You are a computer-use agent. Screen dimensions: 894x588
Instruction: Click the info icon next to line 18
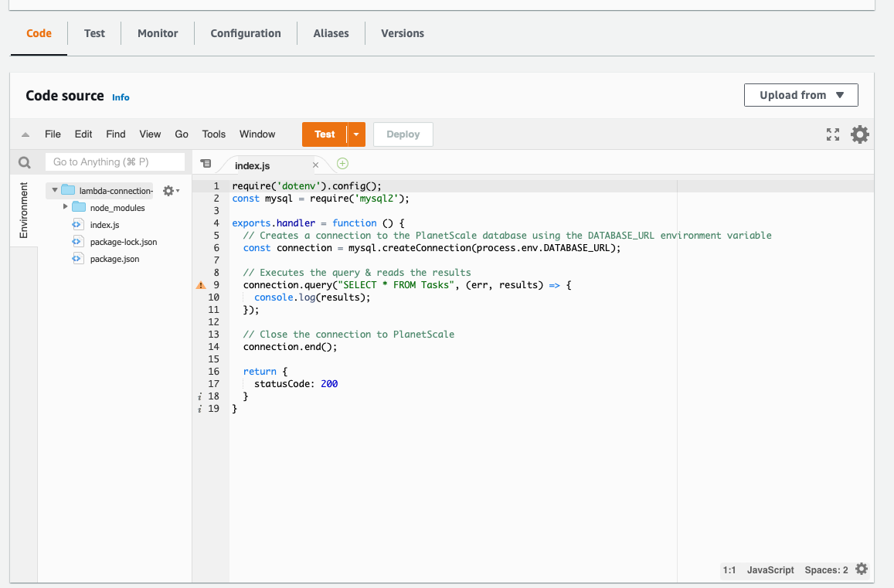[x=200, y=396]
